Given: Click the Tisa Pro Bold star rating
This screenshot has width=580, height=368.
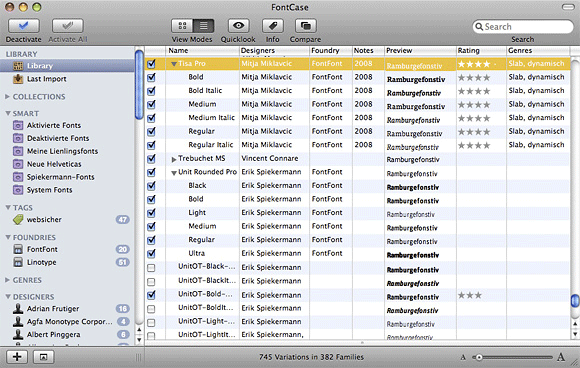Looking at the screenshot, I should click(474, 78).
